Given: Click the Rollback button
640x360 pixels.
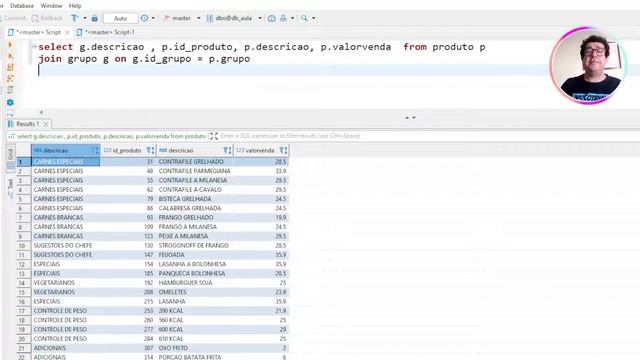Looking at the screenshot, I should point(47,18).
